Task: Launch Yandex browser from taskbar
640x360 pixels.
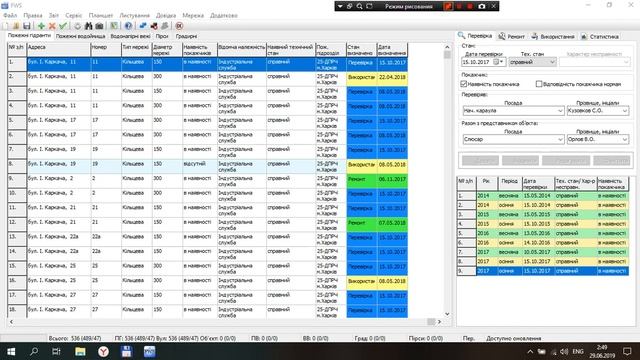Action: (103, 351)
